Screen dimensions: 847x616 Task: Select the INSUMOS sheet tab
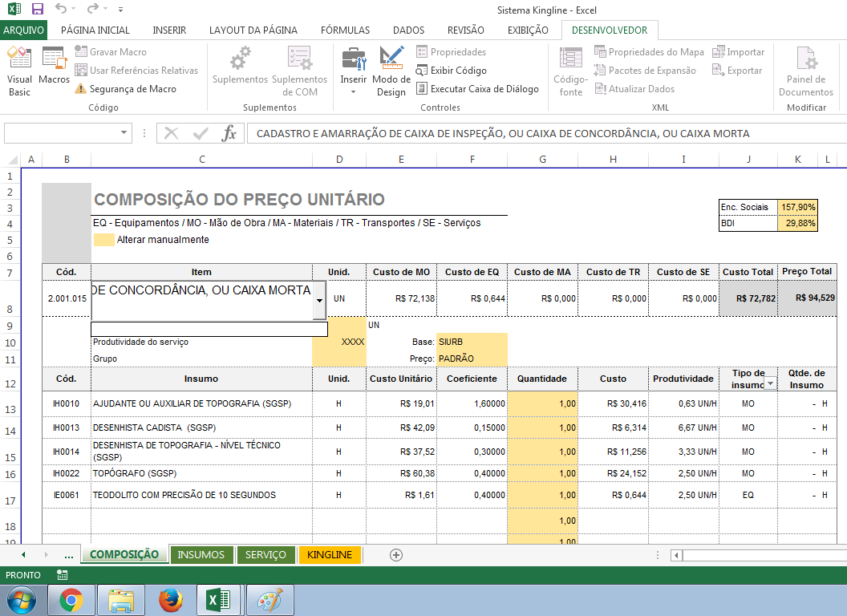tap(201, 555)
